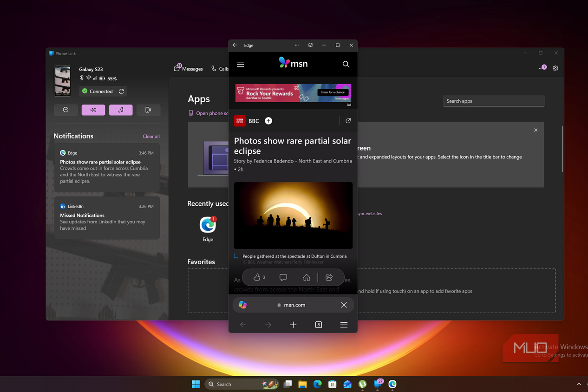Click the expand layout icon in Edge title bar
Viewport: 588px width, 392px height.
tap(310, 45)
